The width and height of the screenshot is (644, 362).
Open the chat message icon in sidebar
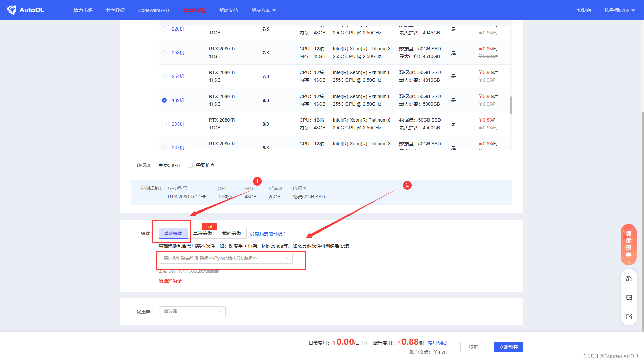(629, 298)
